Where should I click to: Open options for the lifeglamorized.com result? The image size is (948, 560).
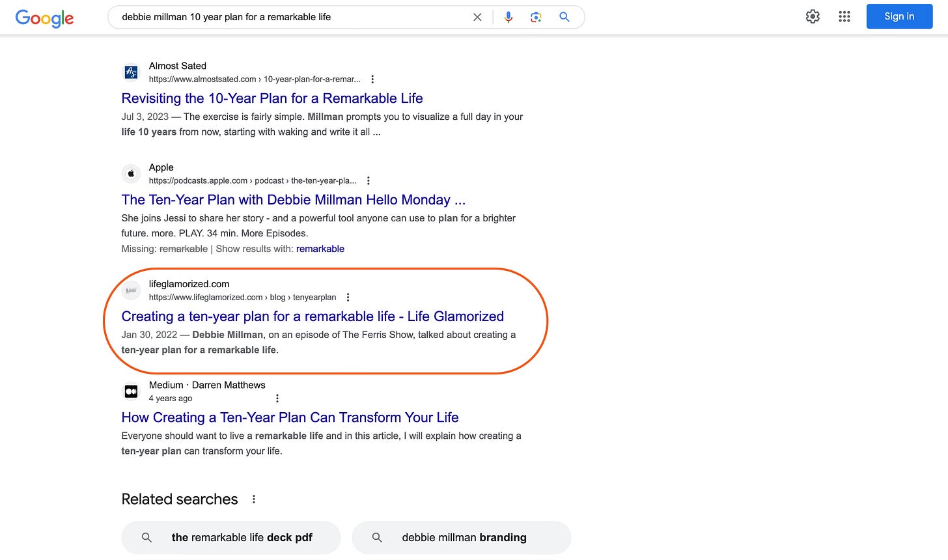(x=348, y=296)
